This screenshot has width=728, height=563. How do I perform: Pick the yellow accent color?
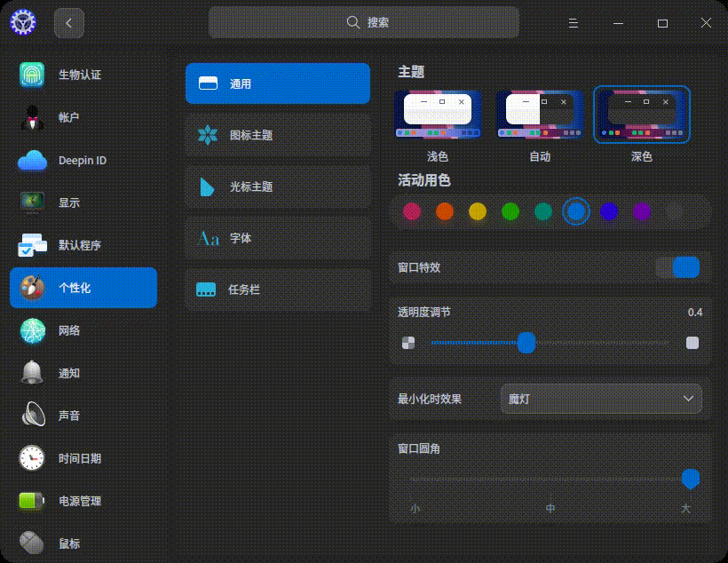(x=478, y=211)
